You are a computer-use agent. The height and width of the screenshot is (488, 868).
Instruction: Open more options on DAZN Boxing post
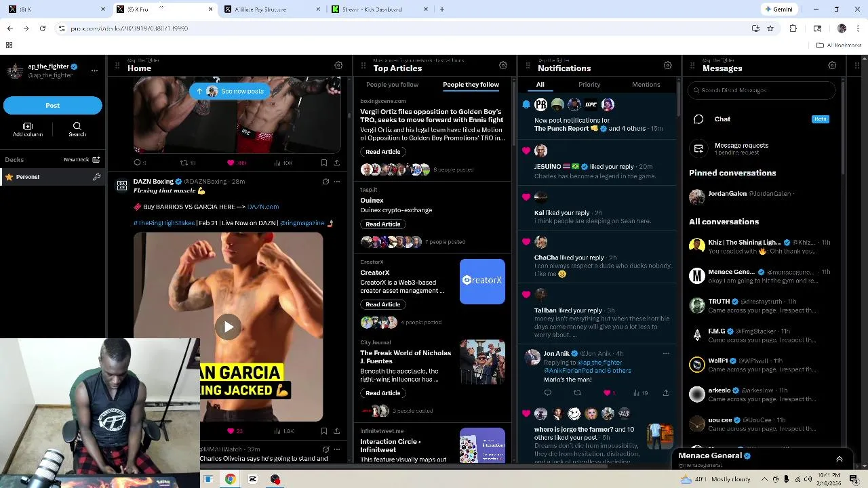pos(337,182)
